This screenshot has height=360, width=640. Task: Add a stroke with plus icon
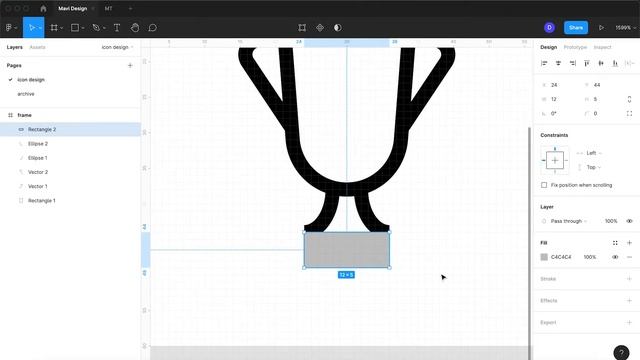click(629, 279)
